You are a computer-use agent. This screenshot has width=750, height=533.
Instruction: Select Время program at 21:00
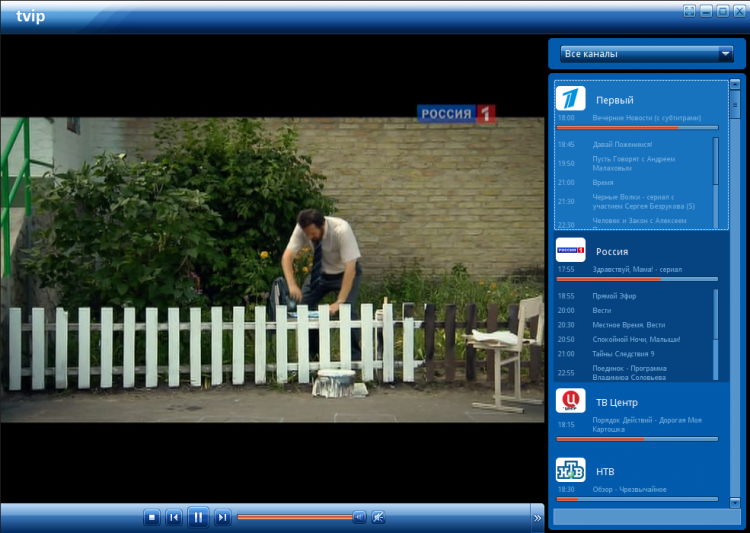pos(603,182)
